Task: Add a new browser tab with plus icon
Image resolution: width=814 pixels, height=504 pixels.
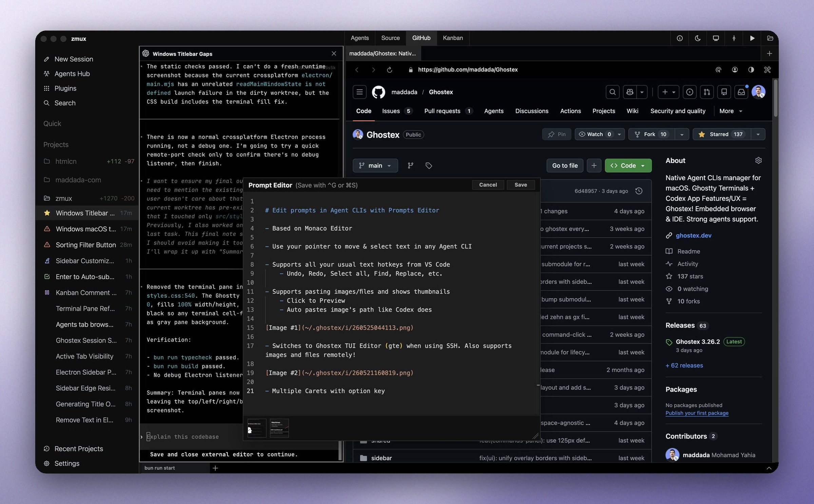Action: click(x=769, y=54)
